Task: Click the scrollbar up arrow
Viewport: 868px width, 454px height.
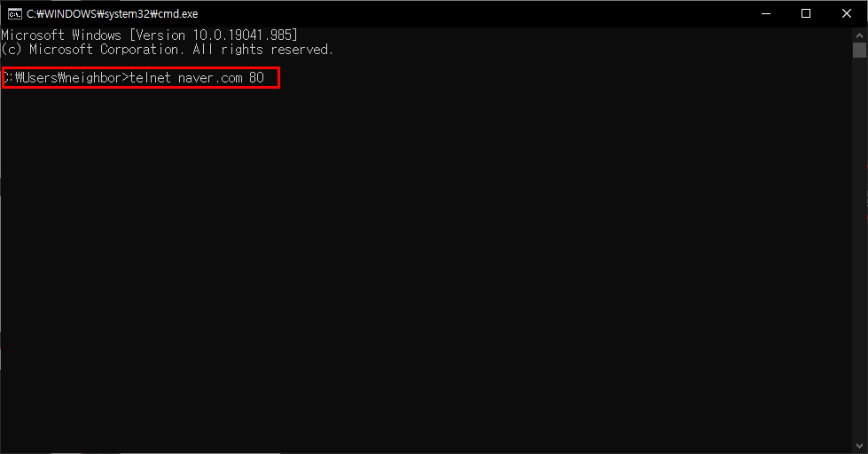Action: [859, 35]
